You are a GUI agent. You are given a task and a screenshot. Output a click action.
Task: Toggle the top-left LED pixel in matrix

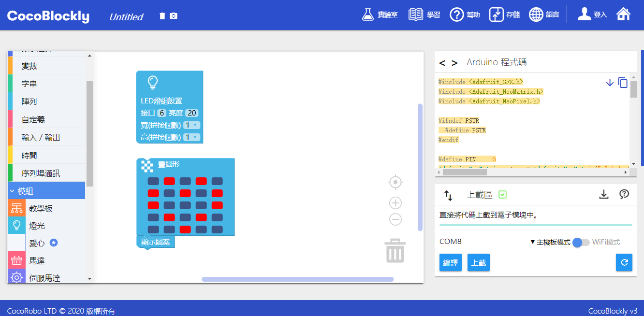[153, 181]
